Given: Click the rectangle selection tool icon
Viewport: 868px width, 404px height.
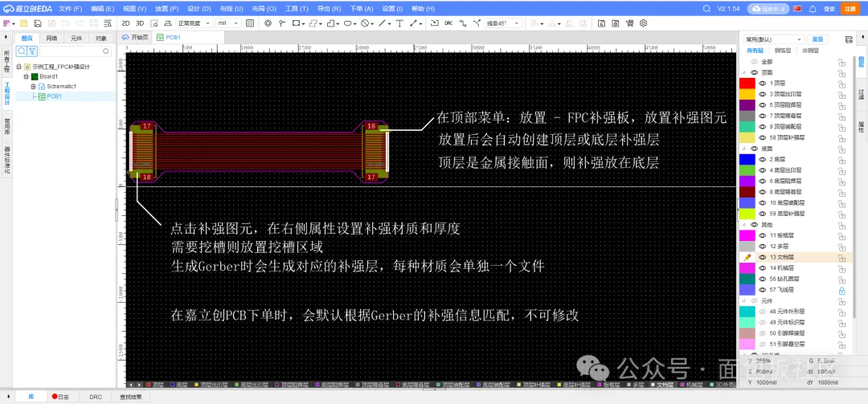Looking at the screenshot, I should point(154,23).
